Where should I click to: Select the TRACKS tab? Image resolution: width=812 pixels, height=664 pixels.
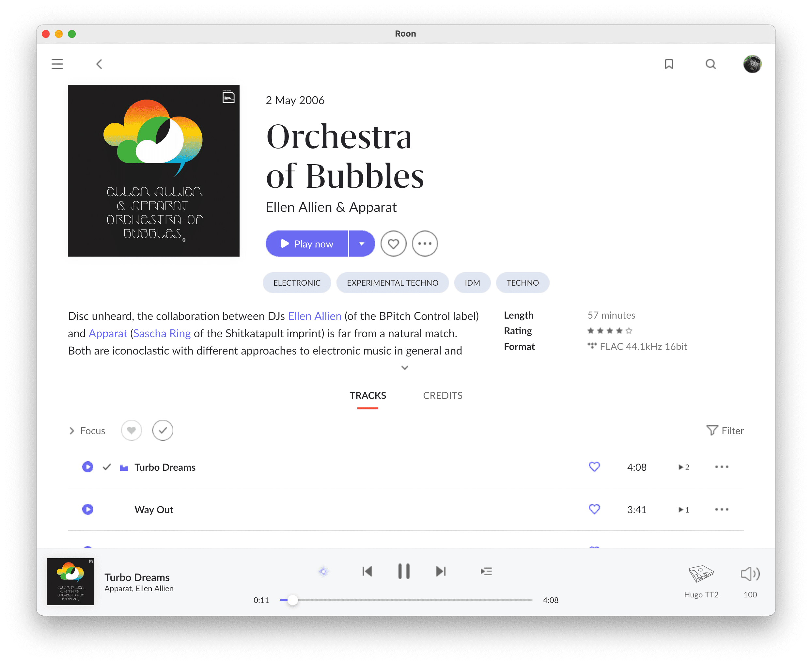click(x=367, y=395)
